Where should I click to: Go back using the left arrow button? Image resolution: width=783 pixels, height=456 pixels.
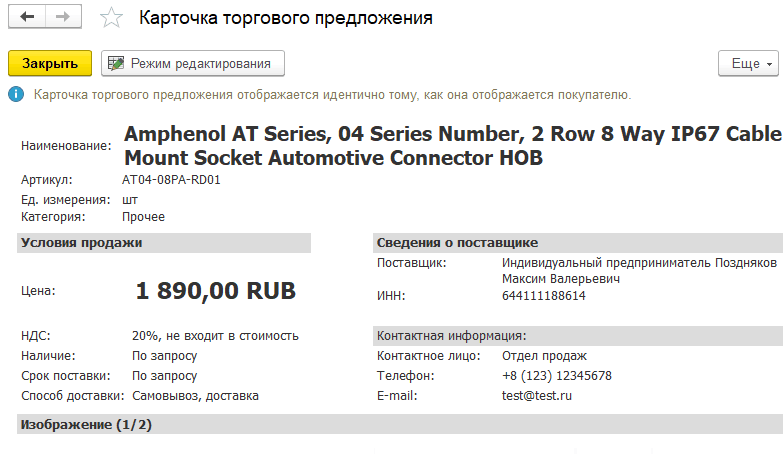[x=27, y=18]
